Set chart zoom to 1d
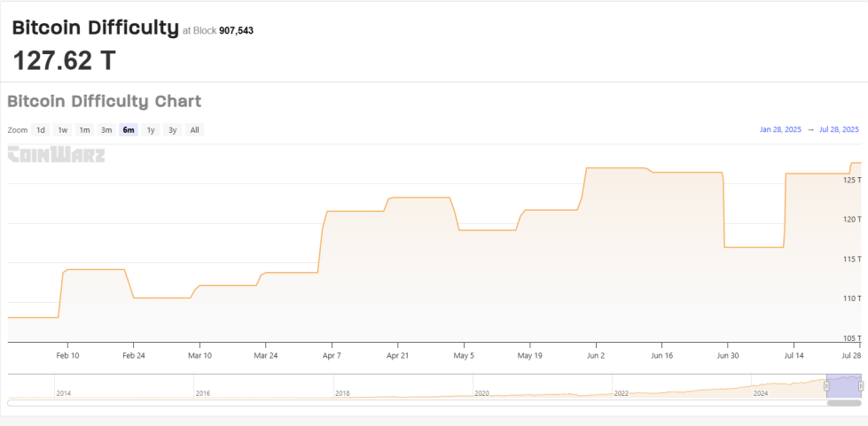The height and width of the screenshot is (426, 868). [x=41, y=130]
